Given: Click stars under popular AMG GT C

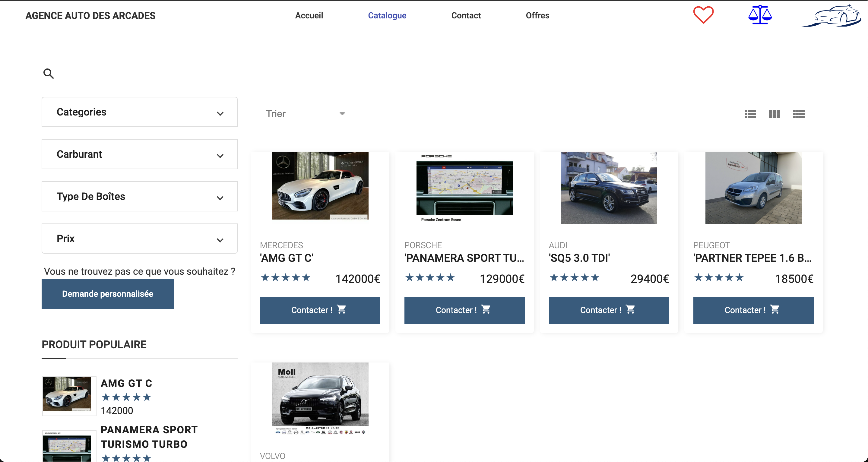Looking at the screenshot, I should pyautogui.click(x=126, y=397).
